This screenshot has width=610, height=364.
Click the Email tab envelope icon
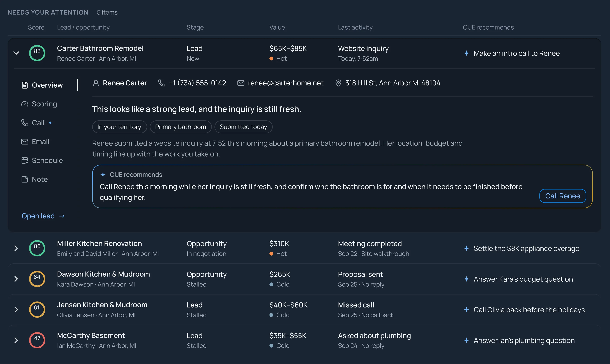point(25,142)
